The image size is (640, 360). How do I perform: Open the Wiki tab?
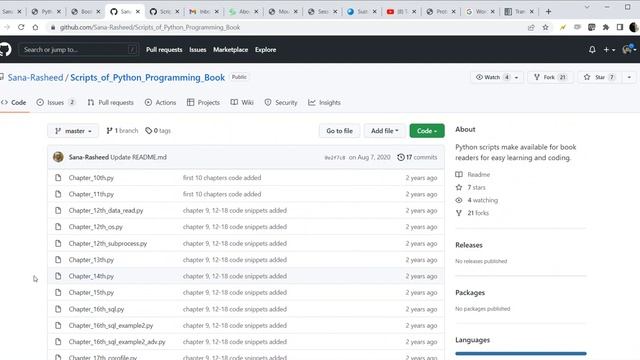coord(242,102)
